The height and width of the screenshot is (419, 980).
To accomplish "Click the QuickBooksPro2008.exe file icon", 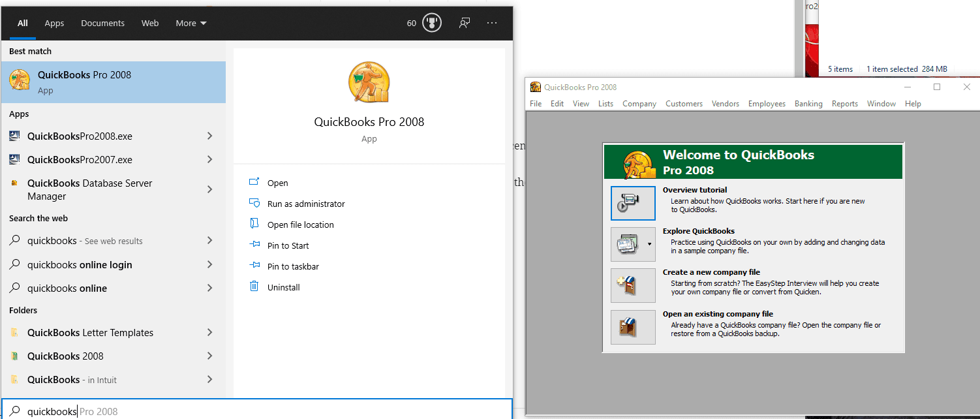I will (x=15, y=136).
